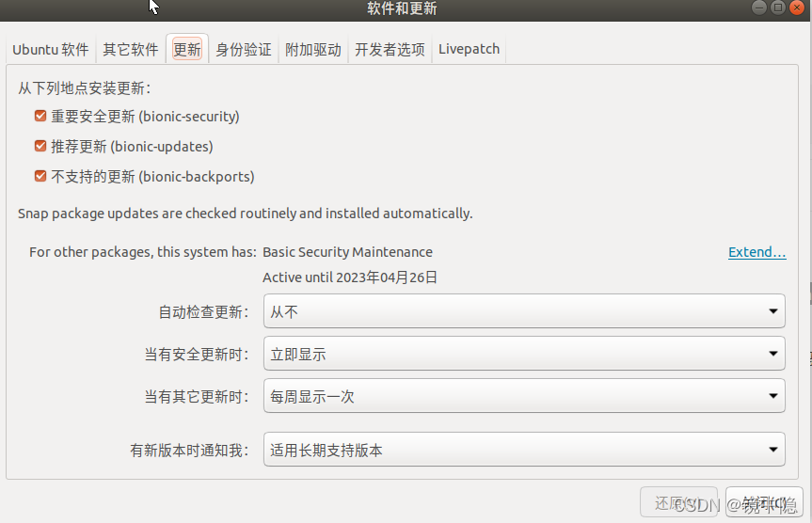Viewport: 812px width, 523px height.
Task: Click the Extend… link
Action: point(757,252)
